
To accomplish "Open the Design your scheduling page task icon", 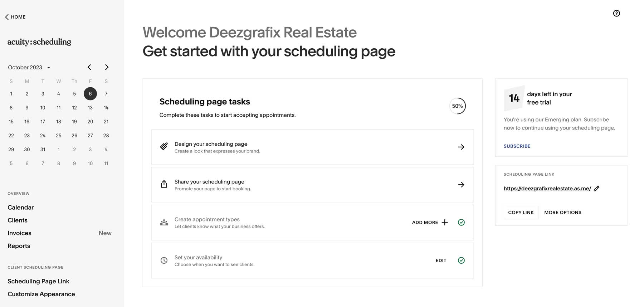I will tap(164, 147).
